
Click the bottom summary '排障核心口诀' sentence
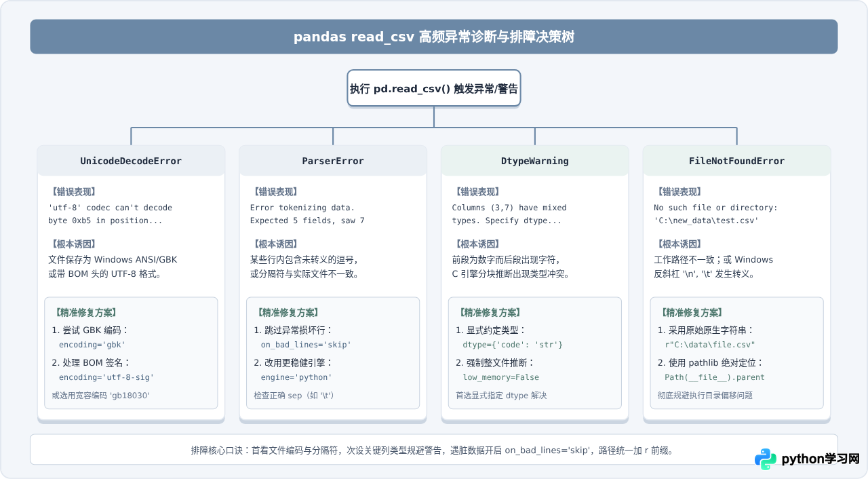point(434,450)
